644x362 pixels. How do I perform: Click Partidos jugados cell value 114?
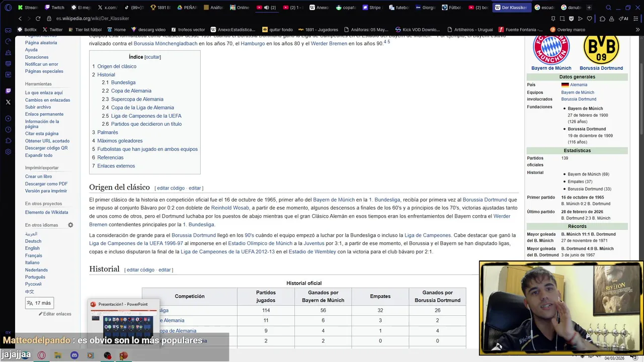tap(266, 310)
